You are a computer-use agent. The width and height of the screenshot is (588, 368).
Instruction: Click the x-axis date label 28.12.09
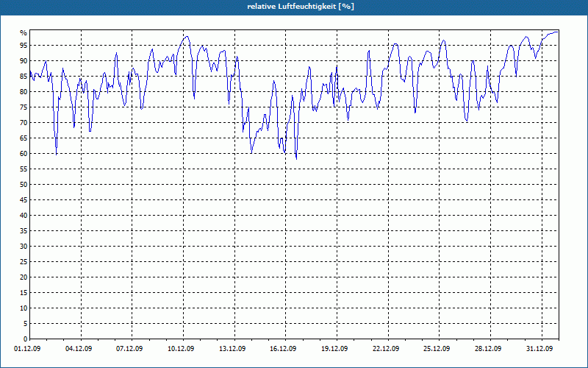point(488,349)
